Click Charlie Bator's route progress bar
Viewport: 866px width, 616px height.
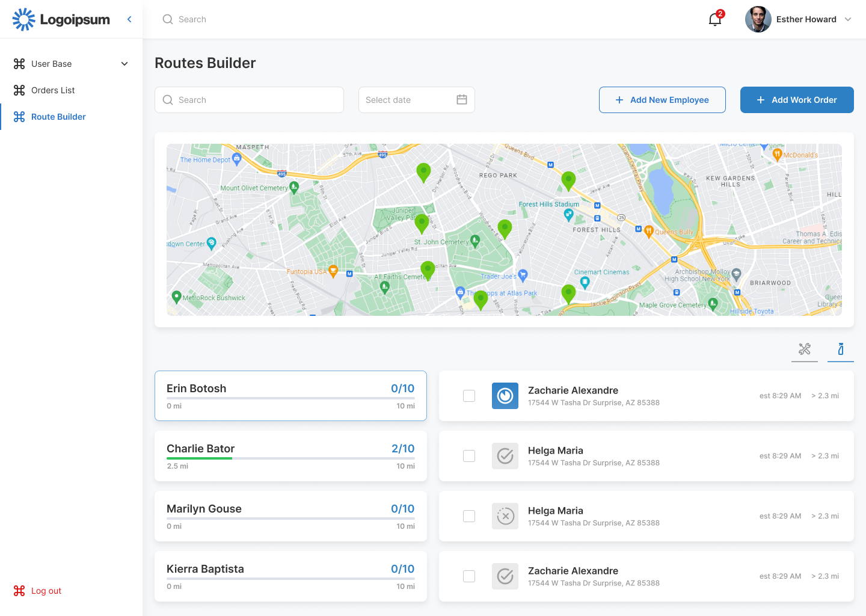(290, 458)
